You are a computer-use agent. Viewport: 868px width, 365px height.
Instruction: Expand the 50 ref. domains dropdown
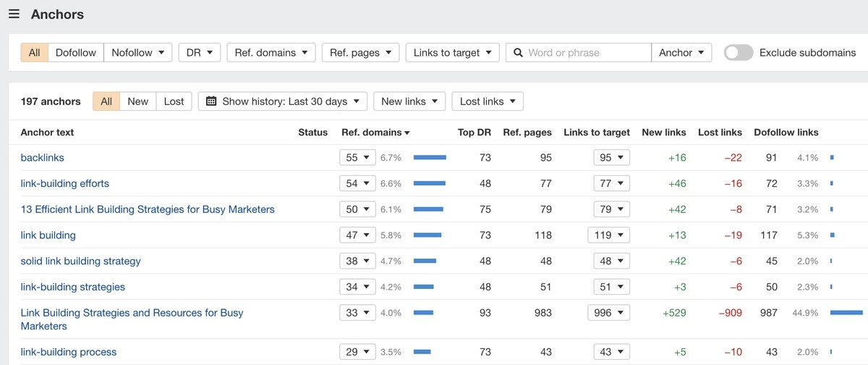tap(357, 209)
